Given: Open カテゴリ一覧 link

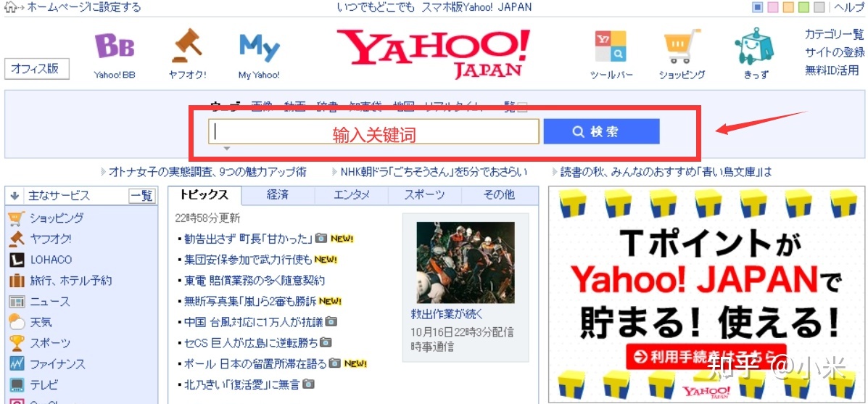Looking at the screenshot, I should pos(834,35).
